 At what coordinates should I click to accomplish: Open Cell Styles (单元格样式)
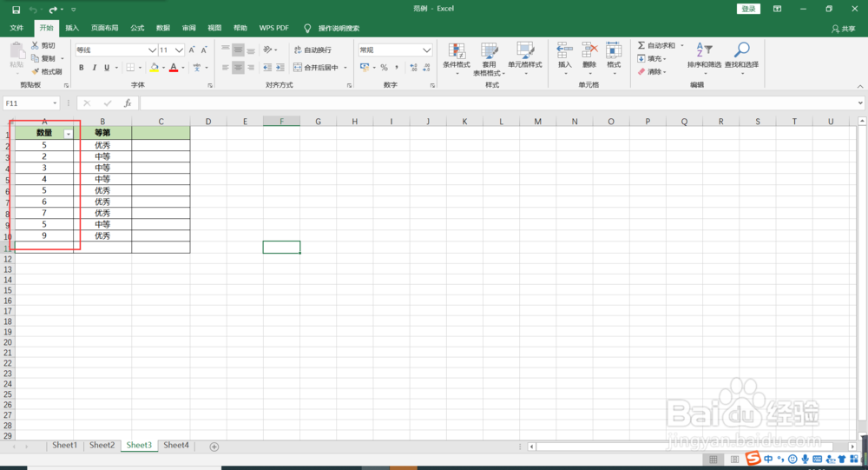525,58
